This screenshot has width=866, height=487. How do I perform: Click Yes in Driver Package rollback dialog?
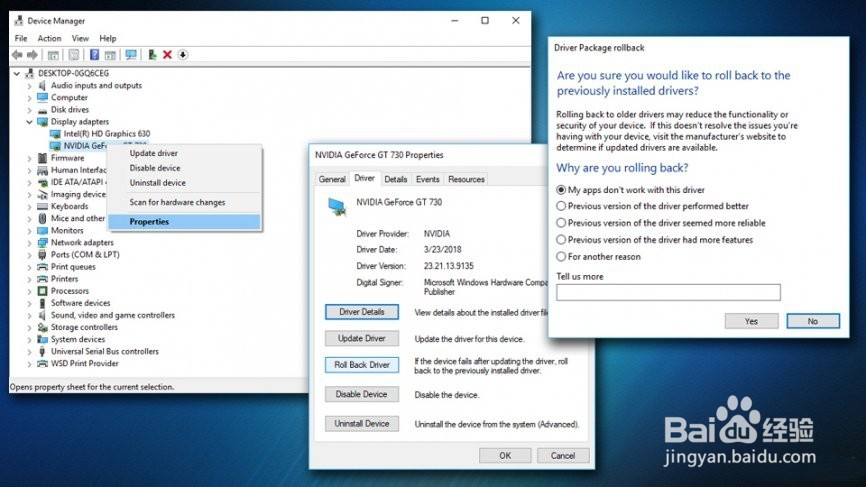pyautogui.click(x=751, y=321)
